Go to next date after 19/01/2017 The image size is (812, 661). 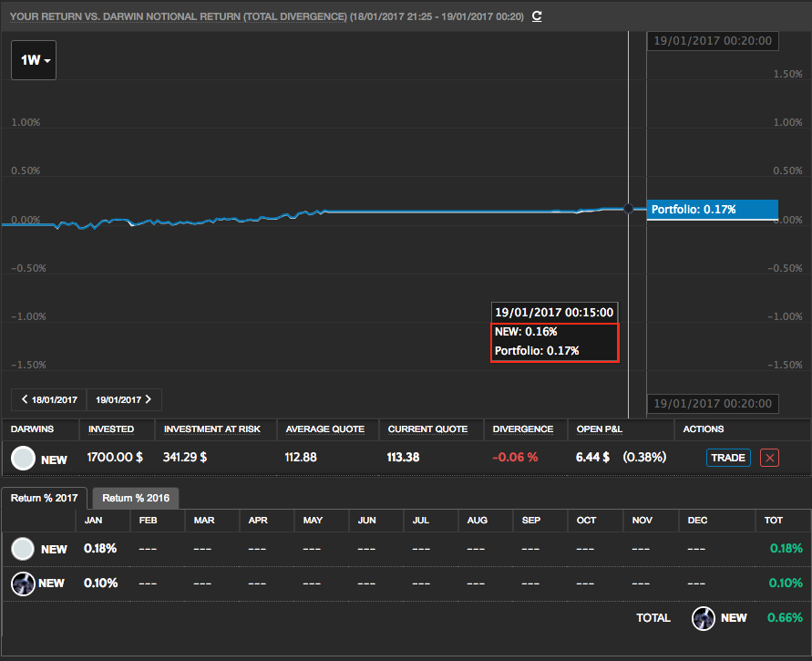coord(125,399)
